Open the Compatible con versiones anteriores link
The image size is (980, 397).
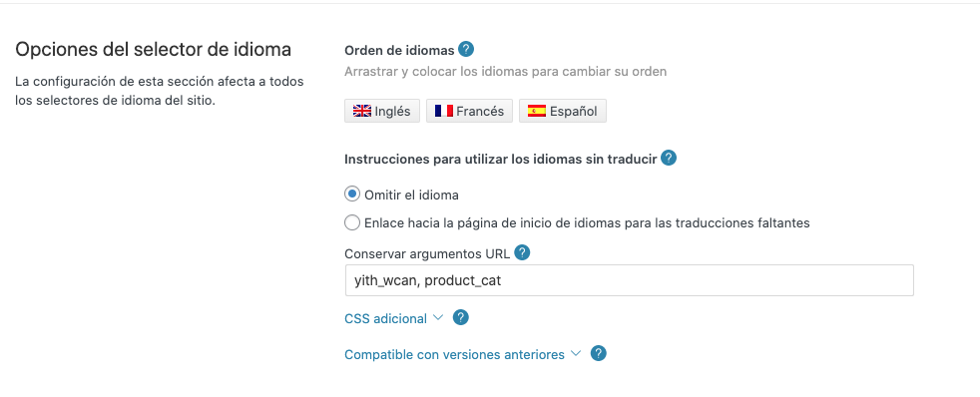[x=454, y=354]
